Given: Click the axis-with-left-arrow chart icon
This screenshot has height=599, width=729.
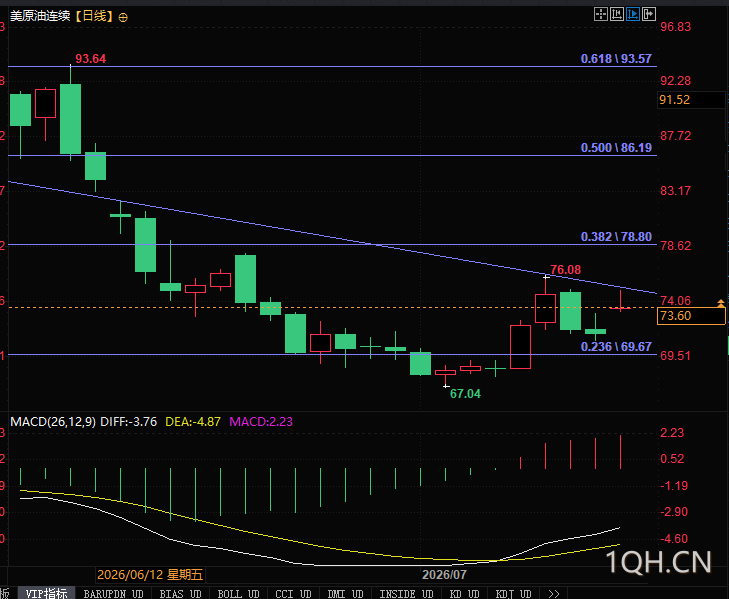Looking at the screenshot, I should click(616, 14).
